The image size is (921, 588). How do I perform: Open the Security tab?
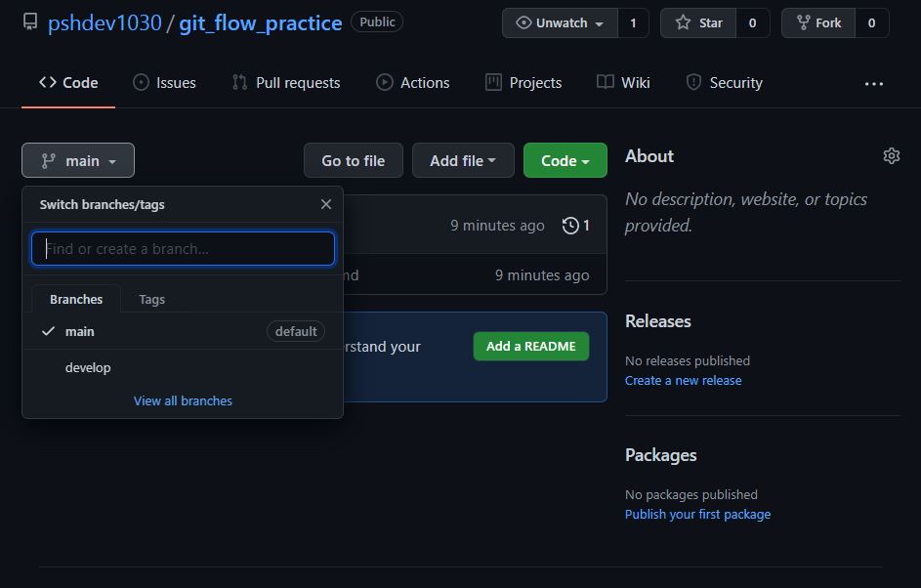(725, 83)
